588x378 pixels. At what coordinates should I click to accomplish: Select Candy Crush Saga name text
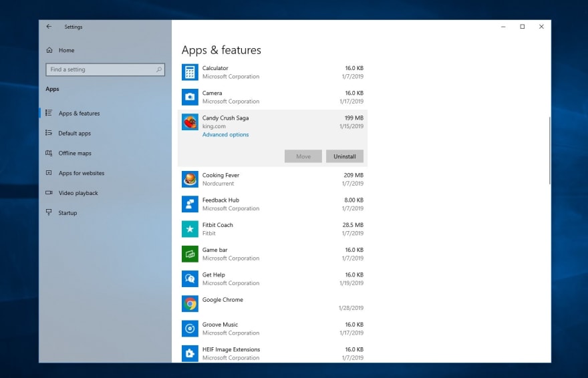pos(225,118)
